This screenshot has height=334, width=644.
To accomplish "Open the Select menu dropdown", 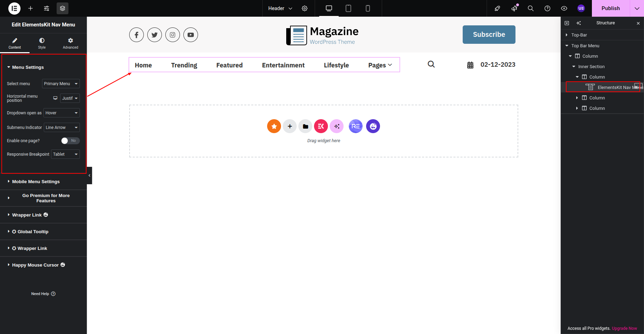I will pyautogui.click(x=61, y=84).
